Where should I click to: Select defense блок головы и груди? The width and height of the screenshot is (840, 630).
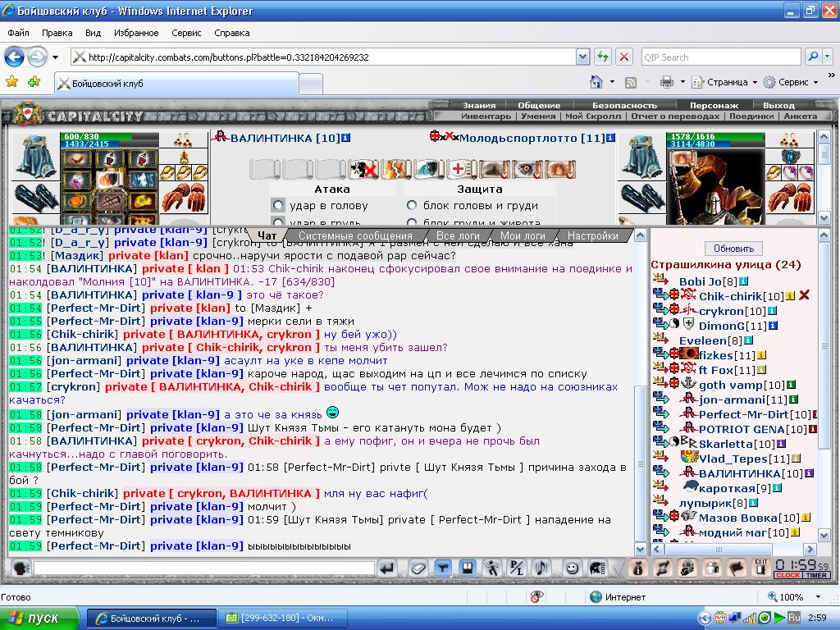coord(412,205)
